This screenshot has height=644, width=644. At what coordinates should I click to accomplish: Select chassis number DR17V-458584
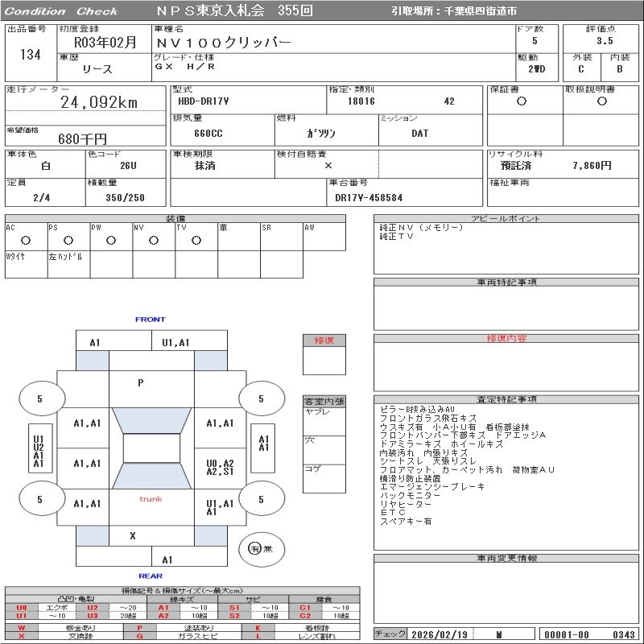pyautogui.click(x=369, y=197)
